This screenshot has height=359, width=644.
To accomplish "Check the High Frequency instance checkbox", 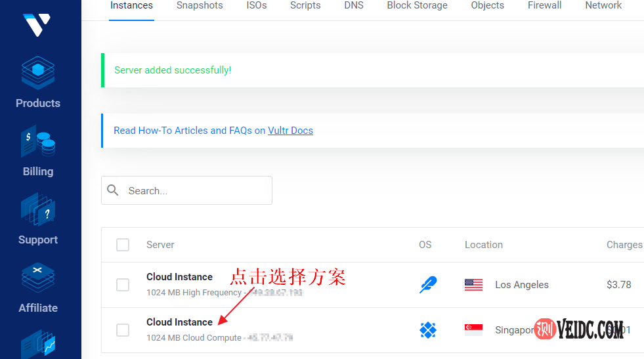I will [x=122, y=285].
